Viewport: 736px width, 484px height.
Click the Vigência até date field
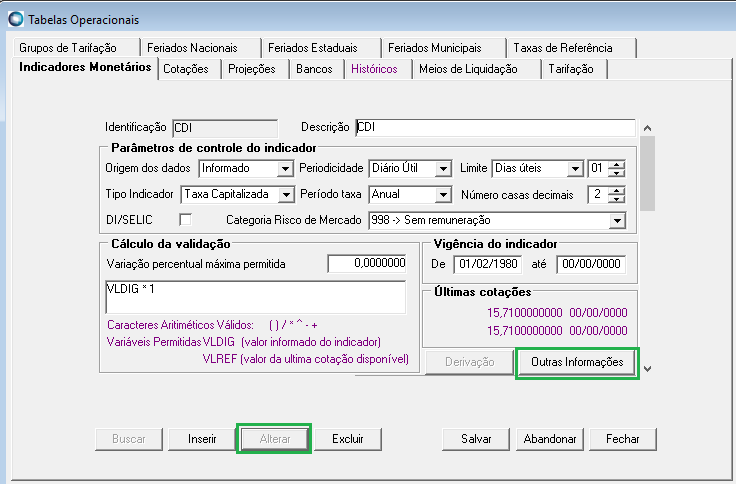[591, 264]
